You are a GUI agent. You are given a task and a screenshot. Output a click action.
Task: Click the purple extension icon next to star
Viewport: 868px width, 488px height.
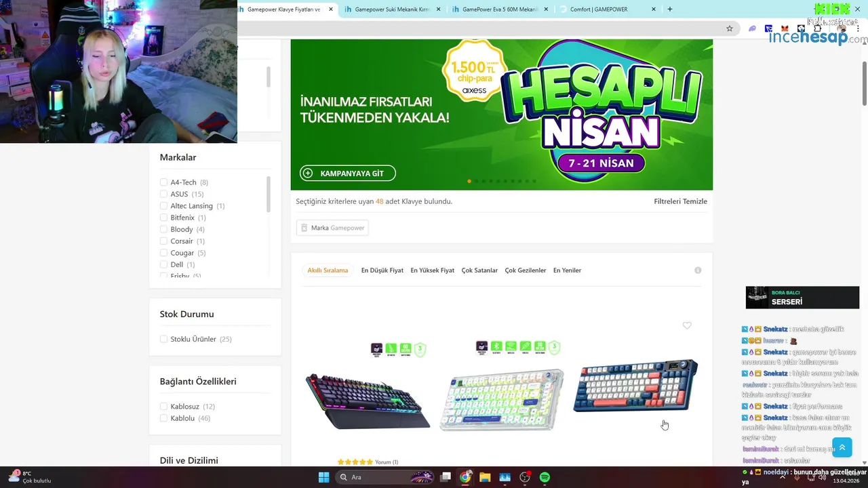coord(752,28)
